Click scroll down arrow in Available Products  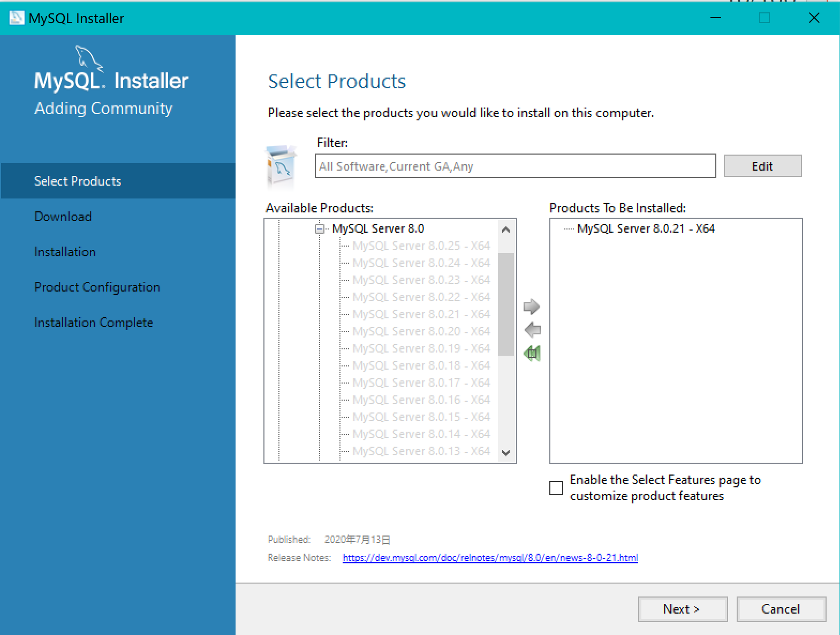[x=506, y=453]
